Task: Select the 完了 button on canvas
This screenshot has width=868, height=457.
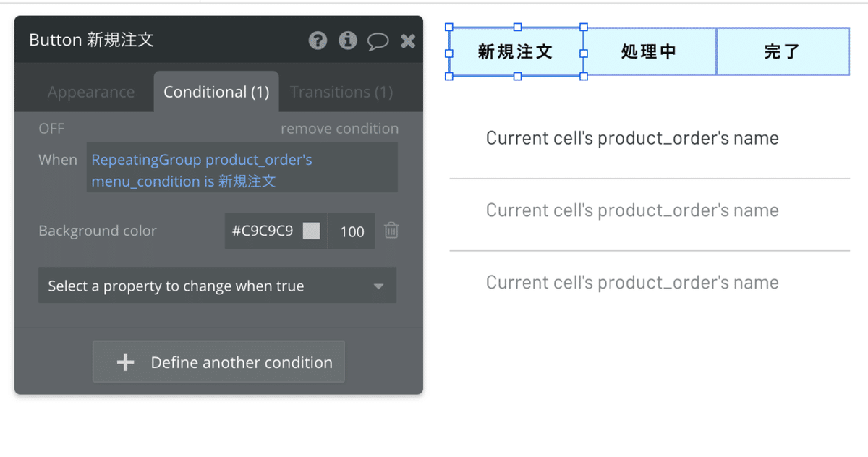Action: click(782, 51)
